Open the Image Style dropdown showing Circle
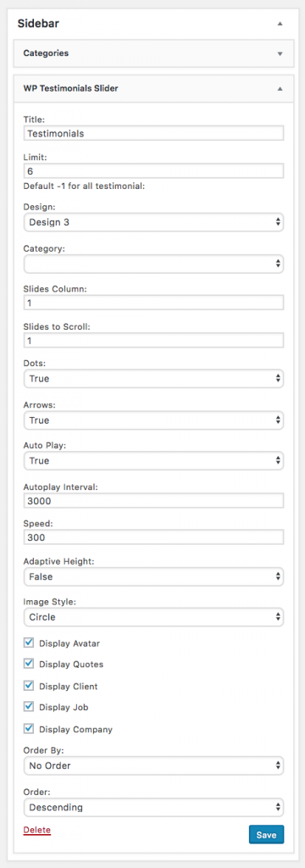Screen dimensions: 305x868 [154, 617]
